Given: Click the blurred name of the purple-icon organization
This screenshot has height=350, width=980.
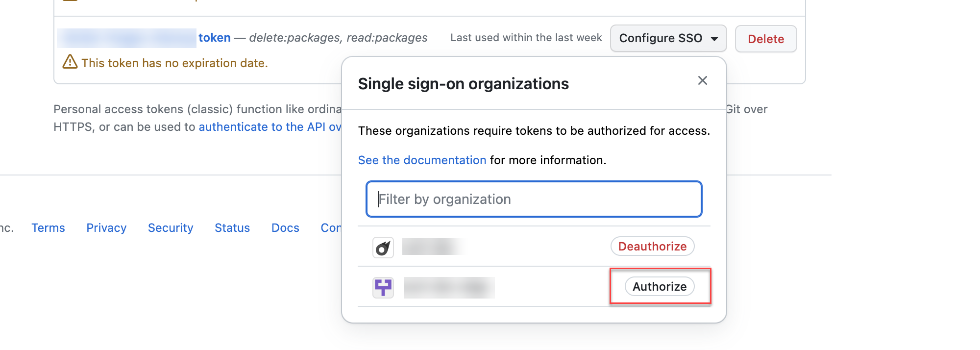Looking at the screenshot, I should (x=449, y=288).
